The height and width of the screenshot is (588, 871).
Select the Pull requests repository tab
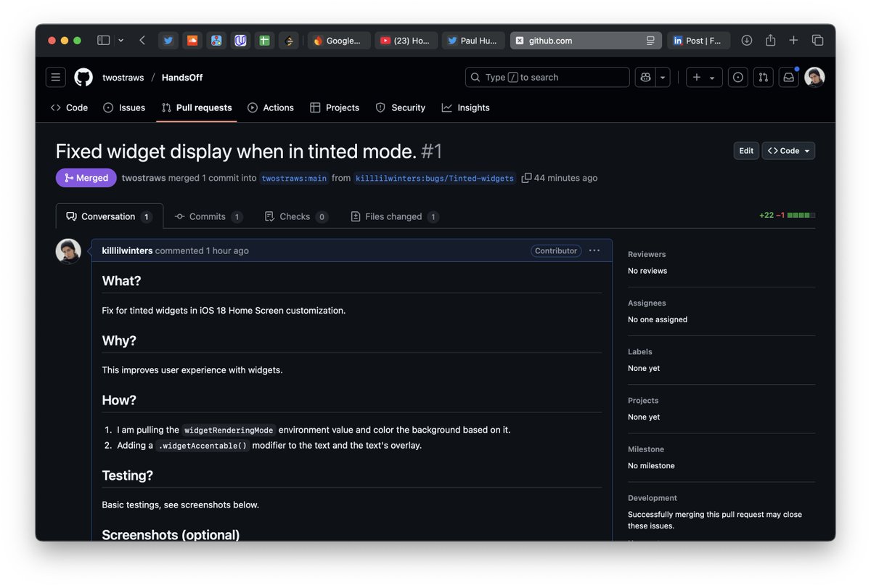[197, 107]
